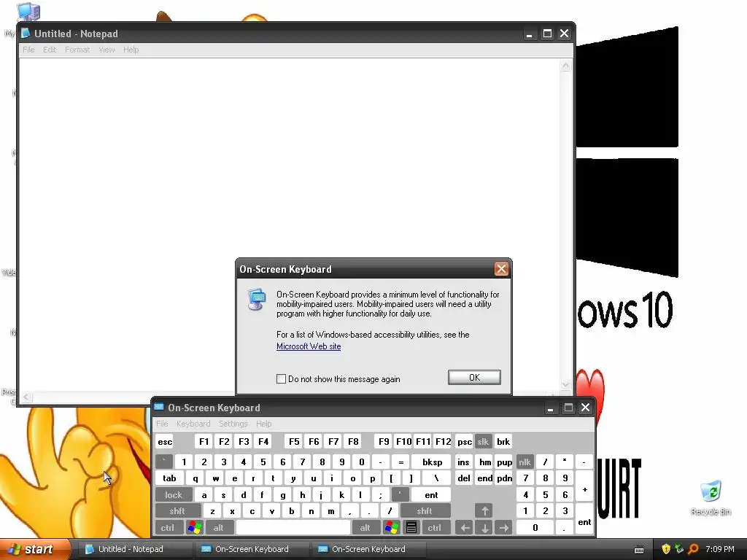Image resolution: width=747 pixels, height=560 pixels.
Task: Toggle the left alt key
Action: [x=219, y=528]
